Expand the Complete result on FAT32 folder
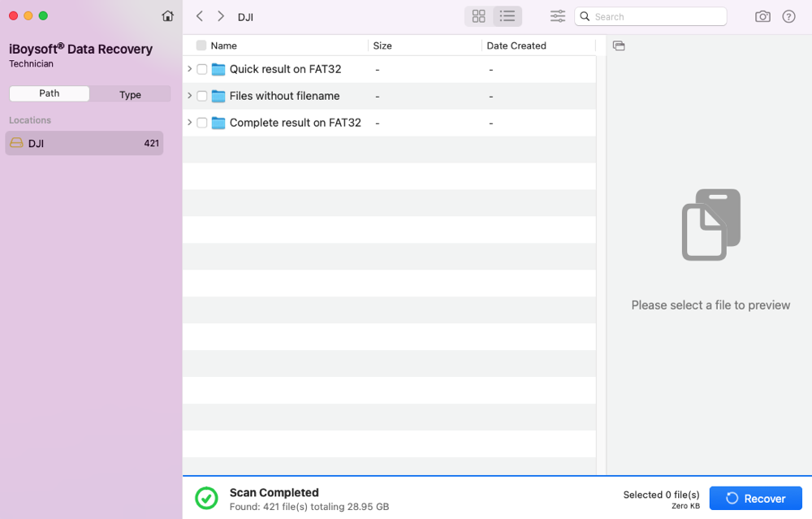Screen dimensions: 812x519 coord(190,123)
